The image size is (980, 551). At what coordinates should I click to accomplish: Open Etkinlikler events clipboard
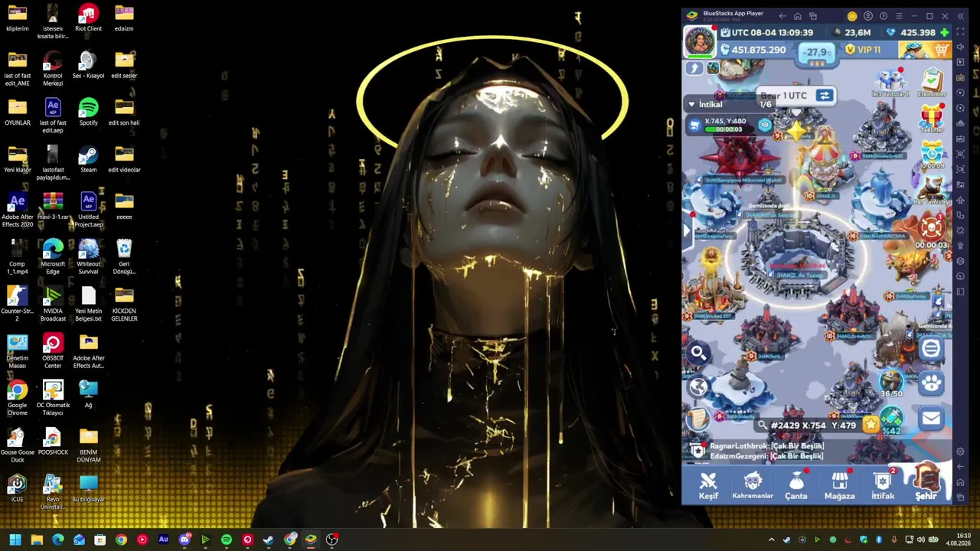[933, 83]
